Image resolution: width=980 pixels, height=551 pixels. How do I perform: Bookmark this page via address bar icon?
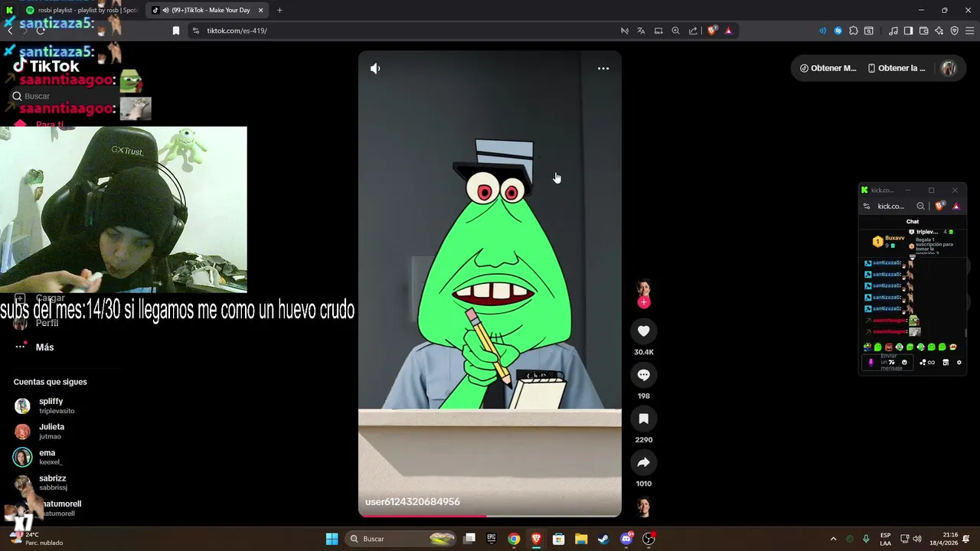coord(176,31)
